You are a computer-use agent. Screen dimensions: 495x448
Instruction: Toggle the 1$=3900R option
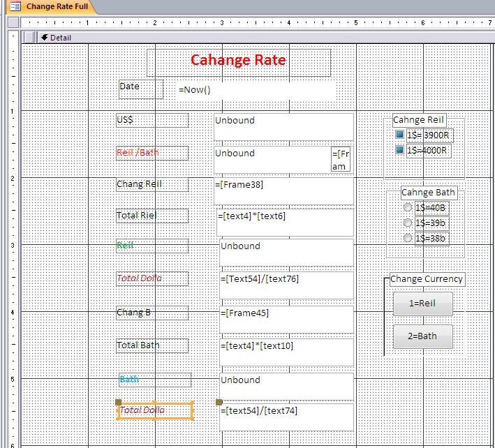(x=399, y=135)
